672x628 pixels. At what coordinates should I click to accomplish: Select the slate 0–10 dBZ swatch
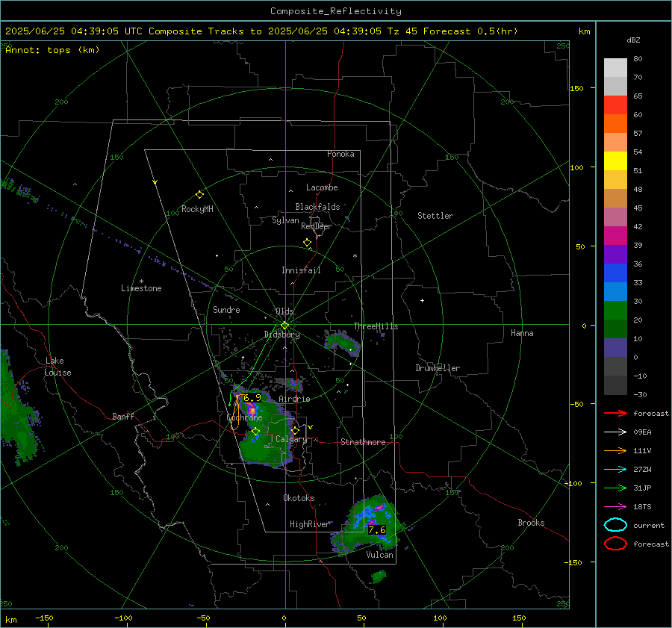(x=615, y=348)
